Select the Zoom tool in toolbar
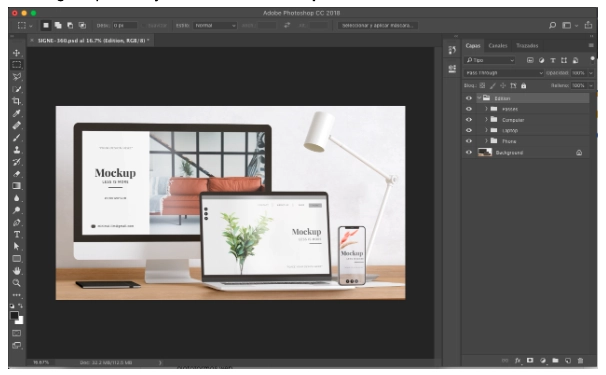The width and height of the screenshot is (606, 375). [17, 283]
